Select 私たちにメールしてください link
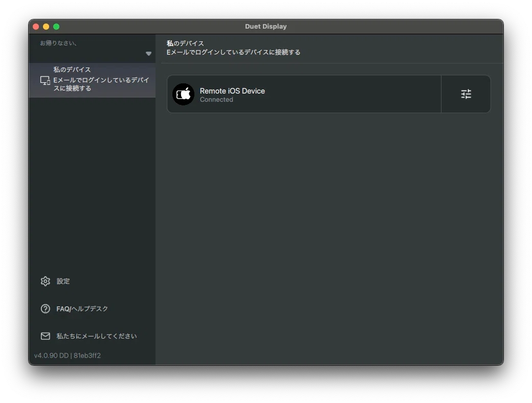The height and width of the screenshot is (403, 532). coord(97,336)
